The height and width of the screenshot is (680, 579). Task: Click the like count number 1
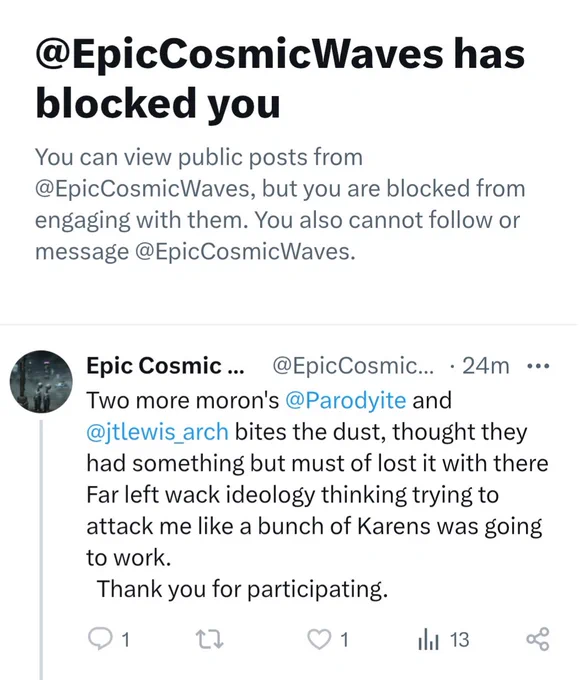tap(344, 640)
